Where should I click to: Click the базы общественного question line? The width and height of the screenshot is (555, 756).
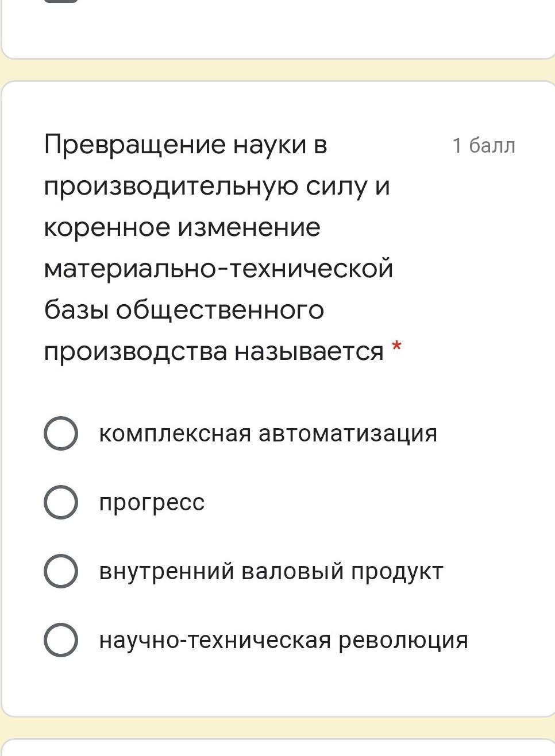coord(184,310)
